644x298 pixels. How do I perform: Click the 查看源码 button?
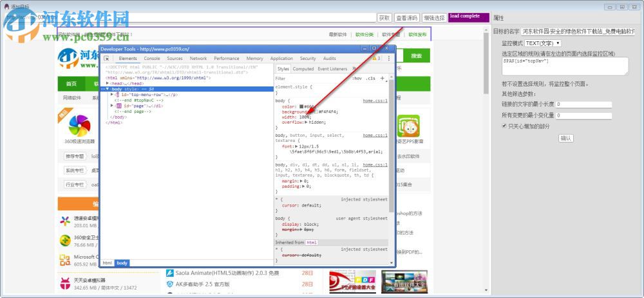coord(406,17)
